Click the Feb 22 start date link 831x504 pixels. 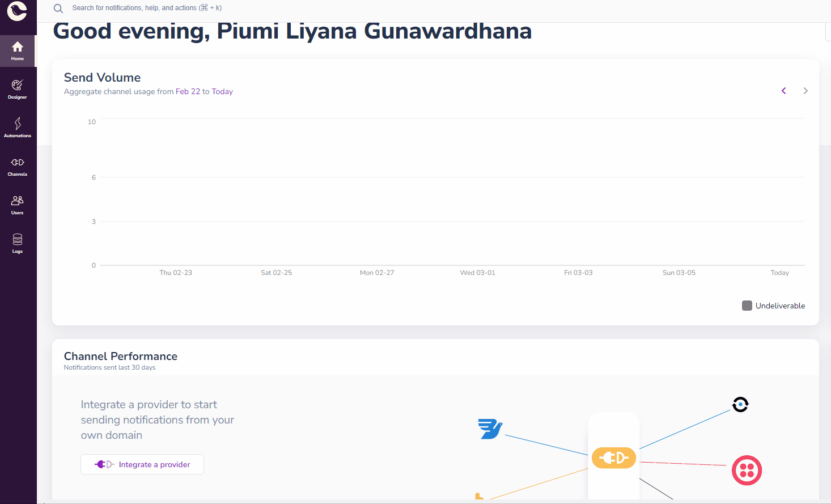188,91
